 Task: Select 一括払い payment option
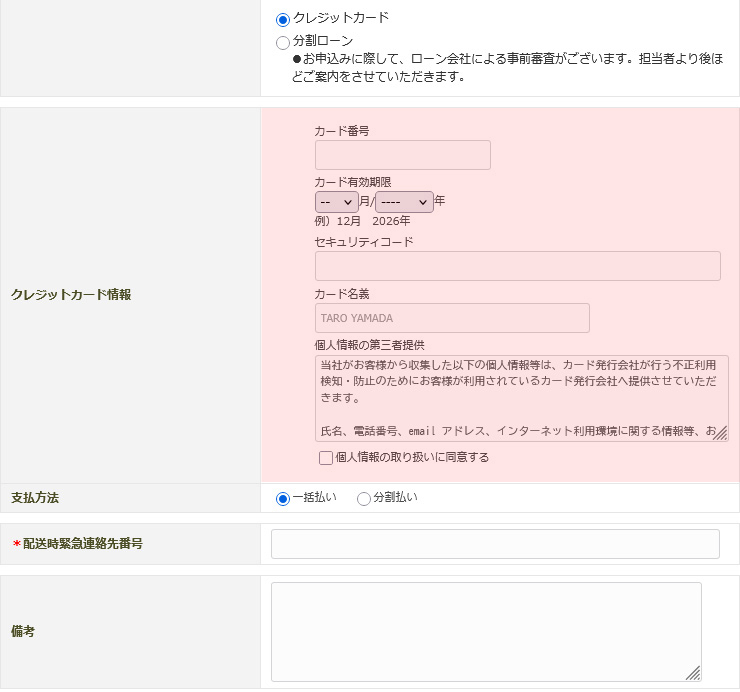[x=283, y=499]
